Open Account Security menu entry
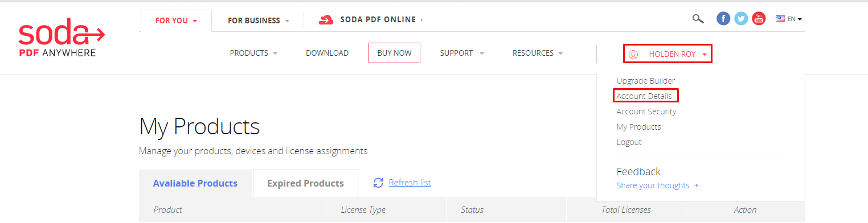The height and width of the screenshot is (223, 868). coord(646,111)
